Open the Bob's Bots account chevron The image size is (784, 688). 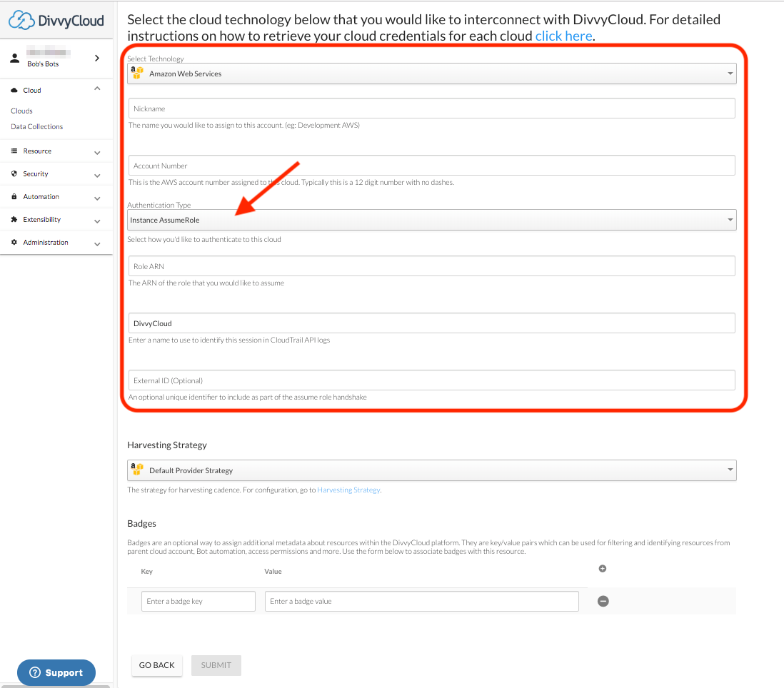(x=97, y=58)
